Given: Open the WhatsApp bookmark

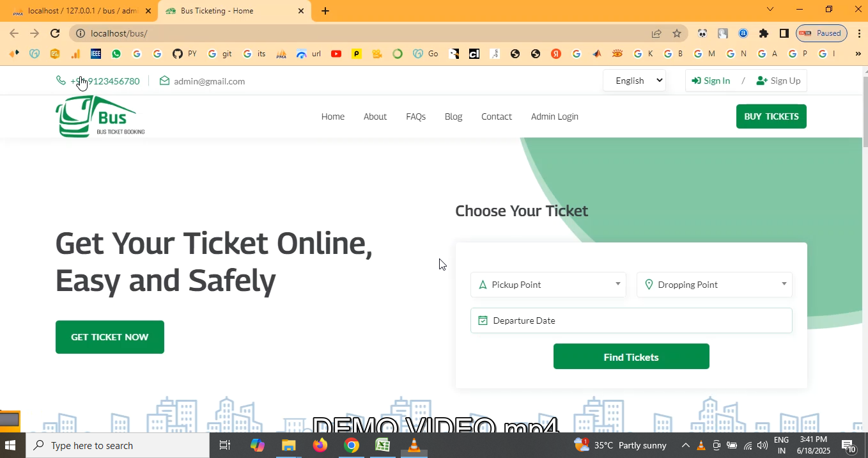Looking at the screenshot, I should pyautogui.click(x=116, y=54).
